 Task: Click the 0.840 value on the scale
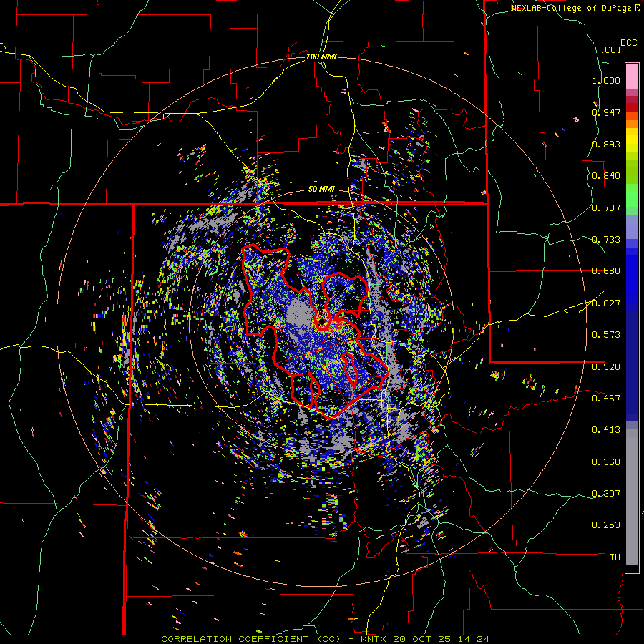click(606, 176)
